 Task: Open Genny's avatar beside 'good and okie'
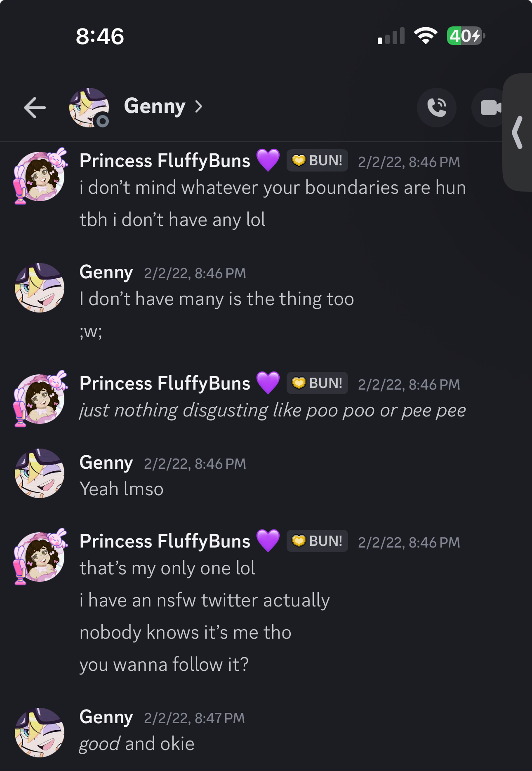(x=40, y=733)
